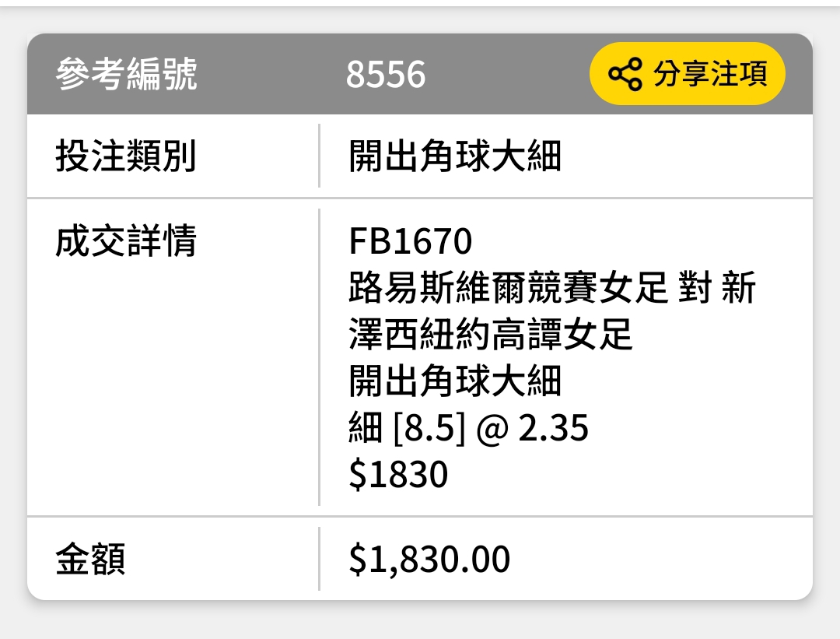Select the 開出角球大細 bet type value
840x639 pixels.
pos(455,156)
